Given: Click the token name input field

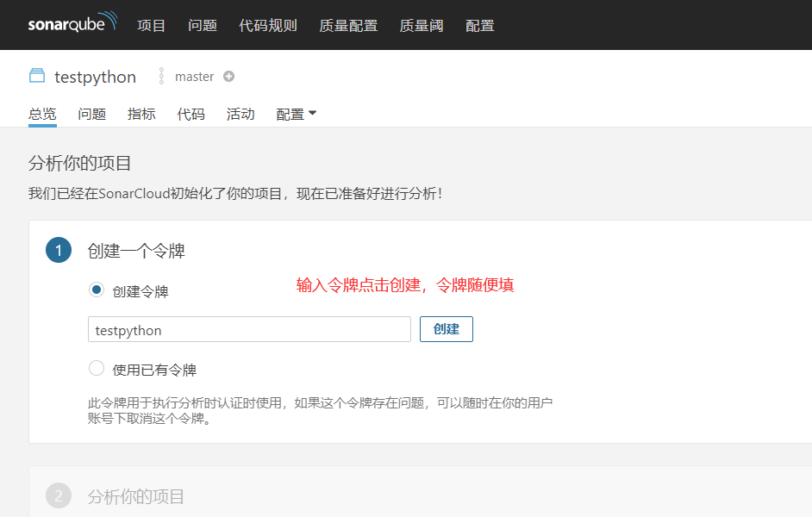Looking at the screenshot, I should [248, 328].
